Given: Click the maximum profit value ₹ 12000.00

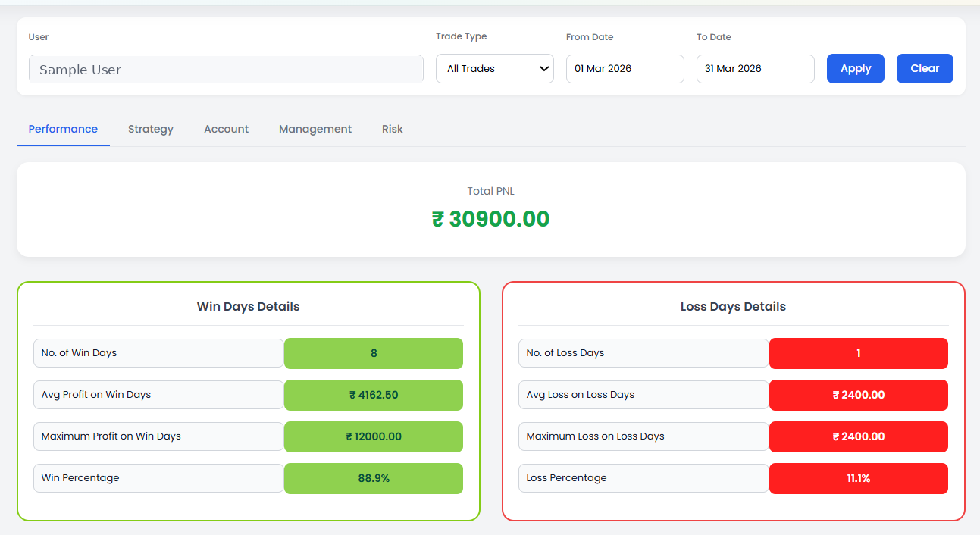Looking at the screenshot, I should click(x=374, y=436).
